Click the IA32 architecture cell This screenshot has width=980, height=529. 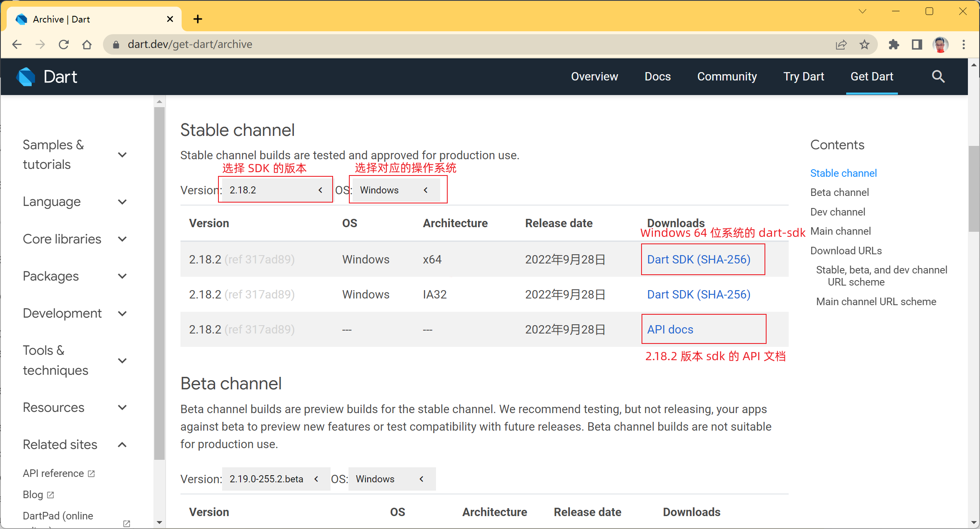[435, 294]
